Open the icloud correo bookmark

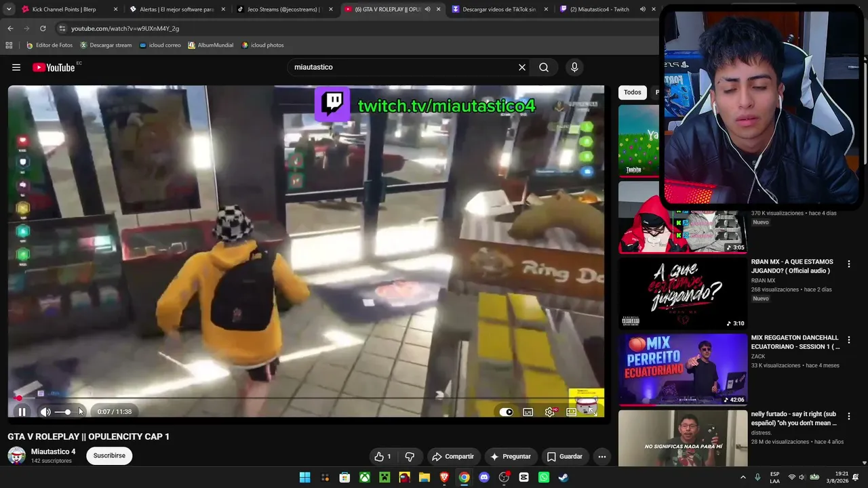160,45
